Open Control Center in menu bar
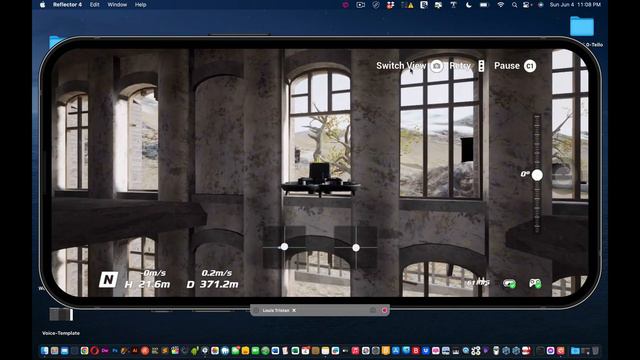Image resolution: width=640 pixels, height=360 pixels. click(526, 5)
